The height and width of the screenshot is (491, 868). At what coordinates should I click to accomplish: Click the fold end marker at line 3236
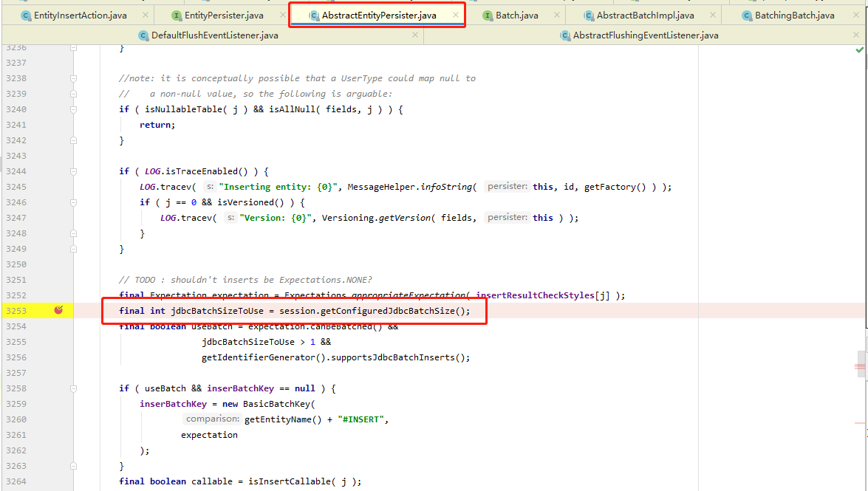[x=74, y=48]
